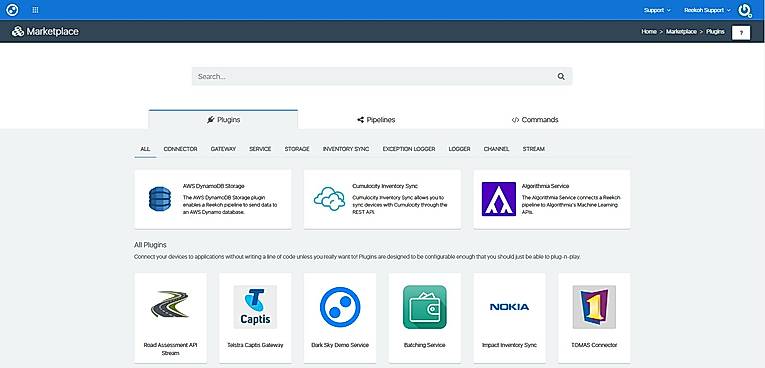Screen dimensions: 765x368
Task: Open the user power avatar icon
Action: (745, 10)
